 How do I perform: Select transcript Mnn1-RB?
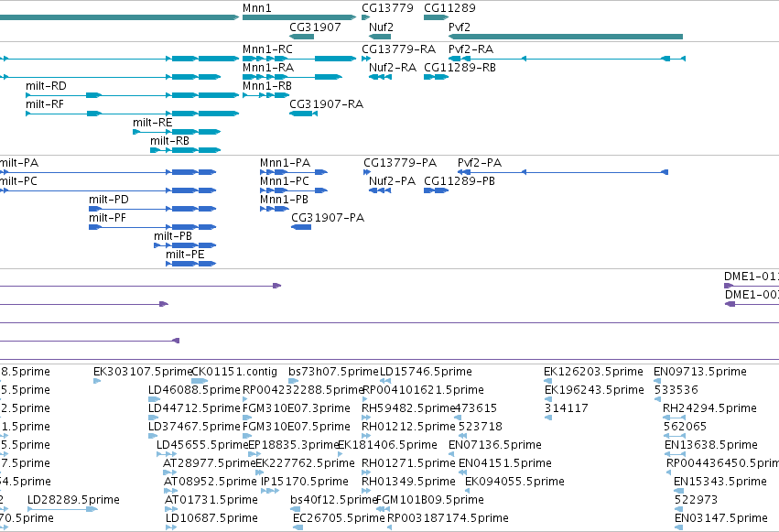[x=265, y=95]
